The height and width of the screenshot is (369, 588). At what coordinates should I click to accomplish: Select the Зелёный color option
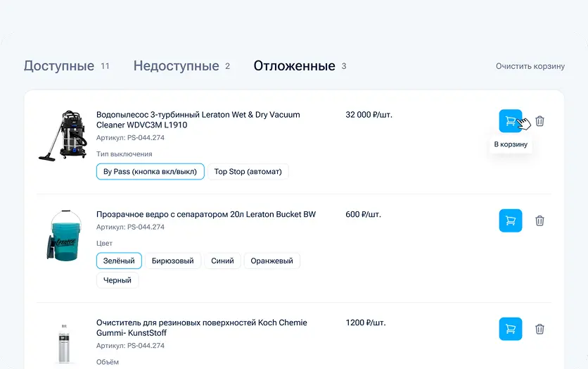pos(119,261)
